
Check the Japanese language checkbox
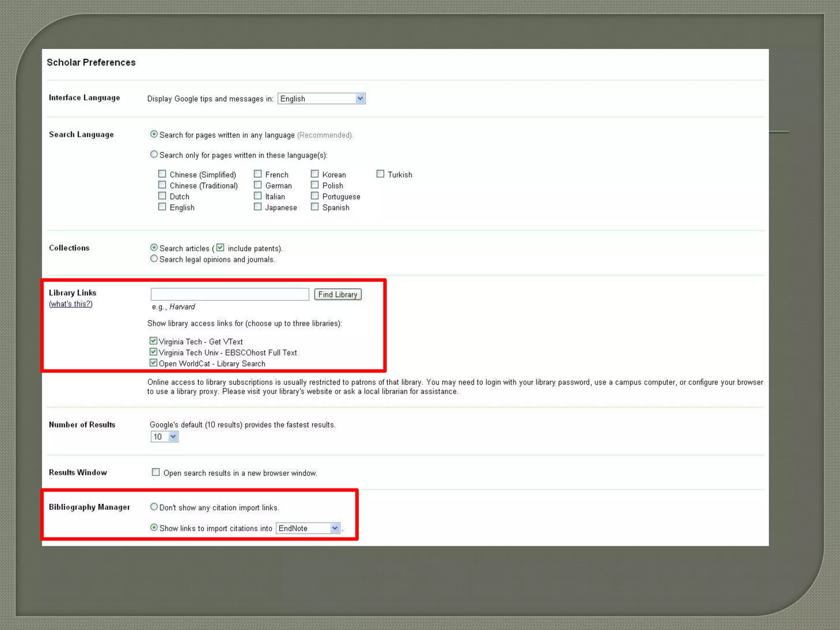click(x=258, y=207)
